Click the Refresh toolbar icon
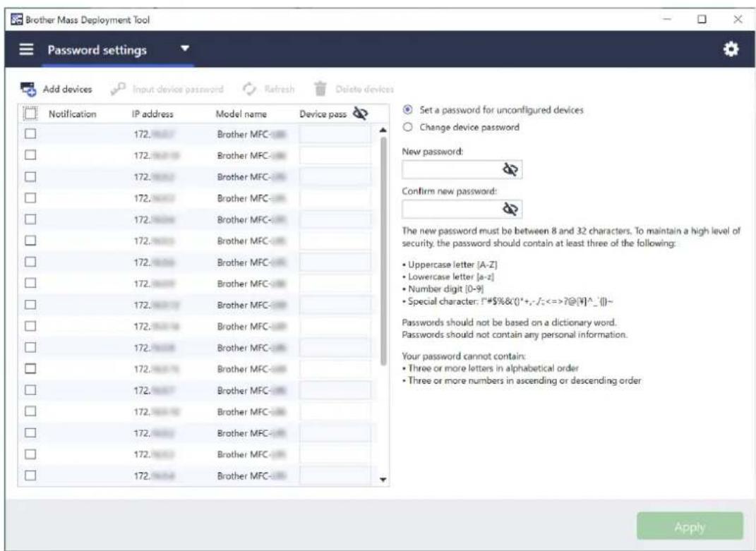The width and height of the screenshot is (756, 551). tap(249, 89)
